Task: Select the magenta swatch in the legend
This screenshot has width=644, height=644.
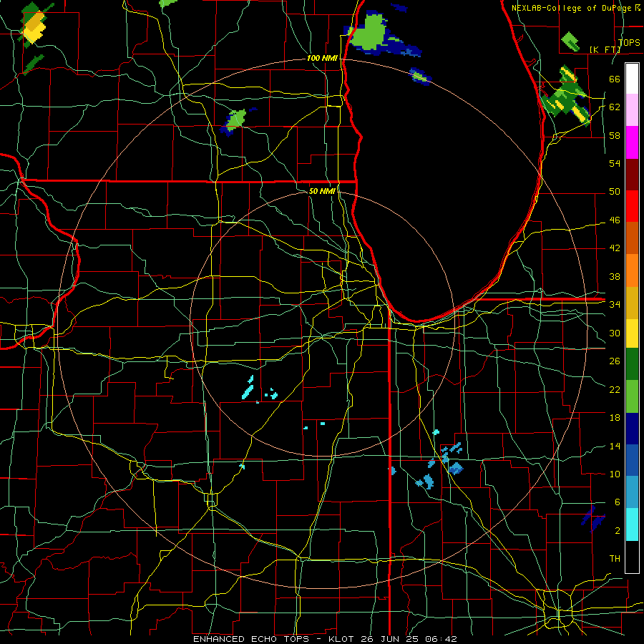Action: 632,142
